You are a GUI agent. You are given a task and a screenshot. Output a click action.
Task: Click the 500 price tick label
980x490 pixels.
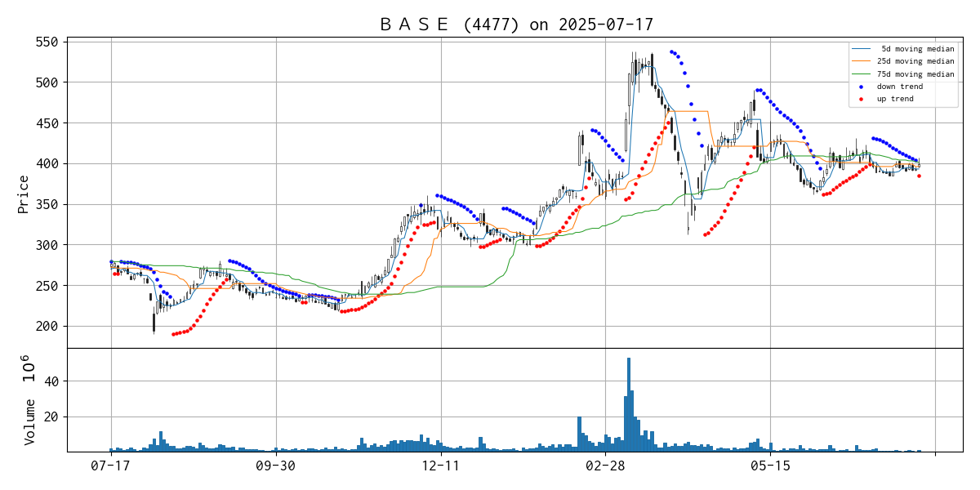(47, 82)
